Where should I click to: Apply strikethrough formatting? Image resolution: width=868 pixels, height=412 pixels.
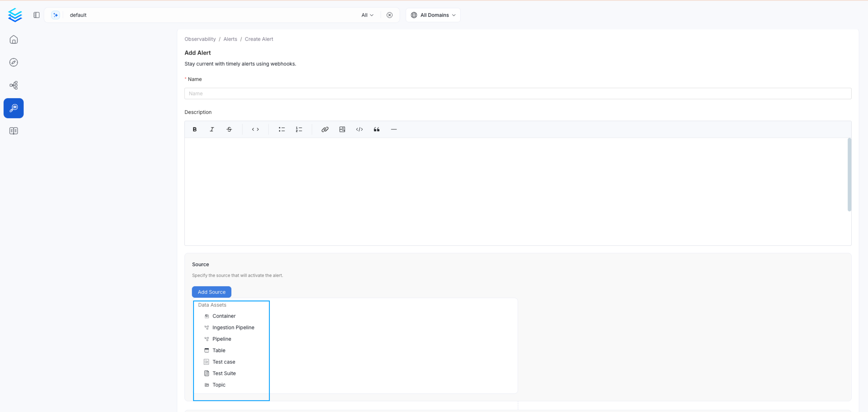(x=229, y=129)
